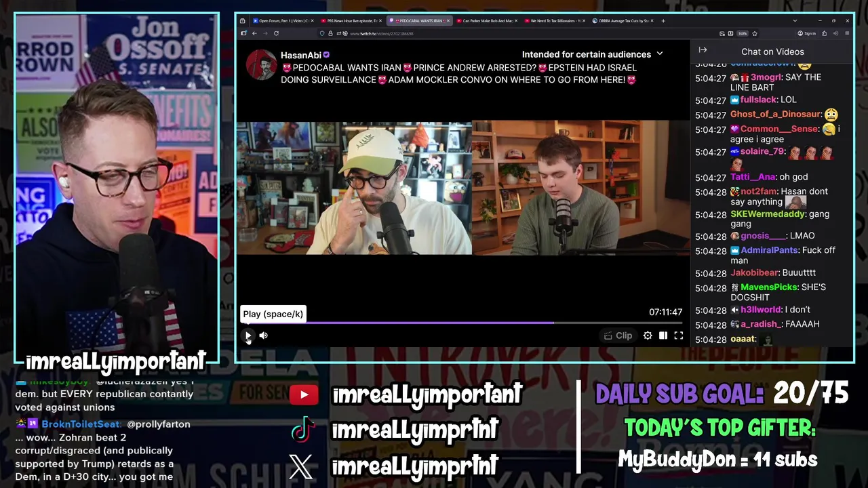Screen dimensions: 868x488
Task: Click 'BroknToiletSeat' in the overlay chat
Action: pyautogui.click(x=80, y=424)
